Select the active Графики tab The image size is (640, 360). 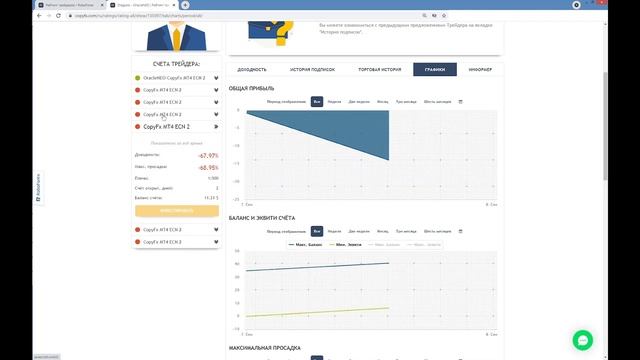[x=435, y=70]
